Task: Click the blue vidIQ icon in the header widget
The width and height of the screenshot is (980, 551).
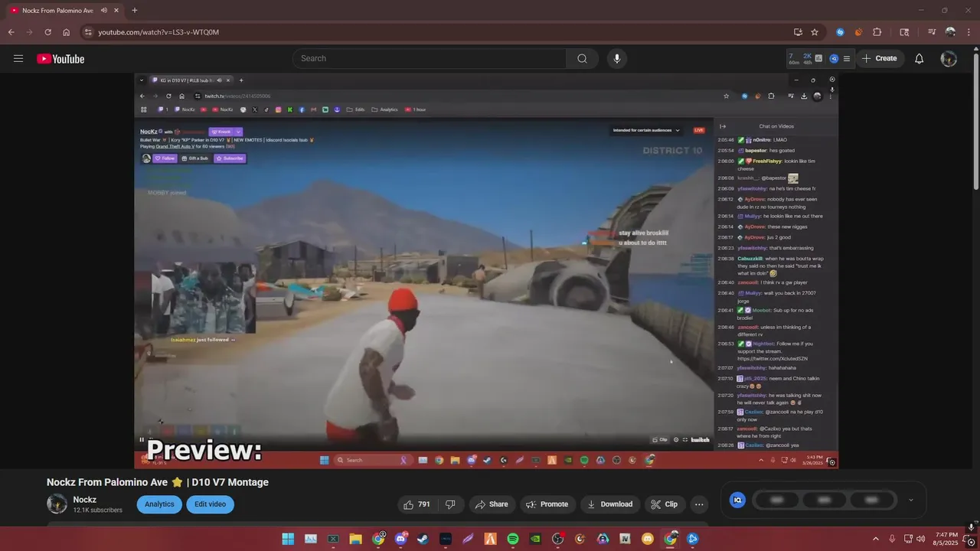Action: [834, 58]
